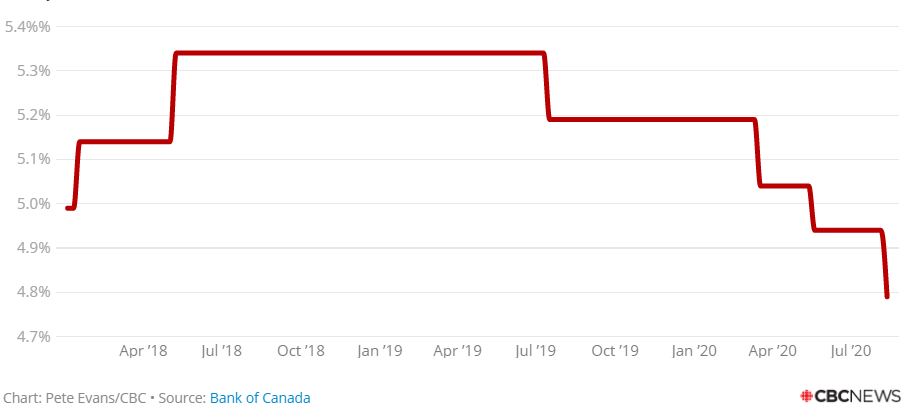912x415 pixels.
Task: Click the Jul '19 axis label
Action: pos(536,351)
